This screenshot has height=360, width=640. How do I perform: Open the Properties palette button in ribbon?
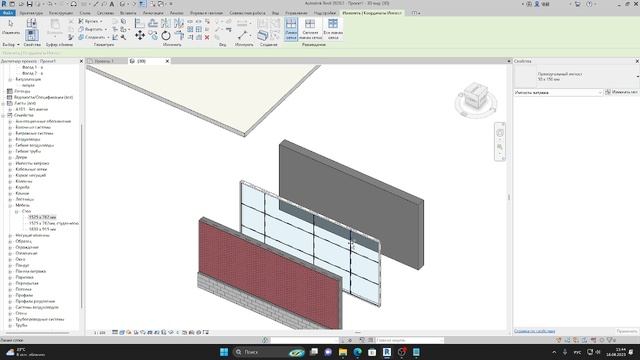click(31, 35)
